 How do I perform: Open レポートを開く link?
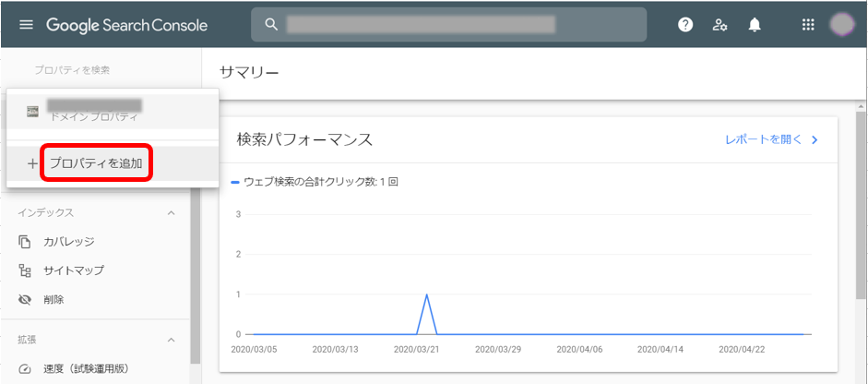764,139
